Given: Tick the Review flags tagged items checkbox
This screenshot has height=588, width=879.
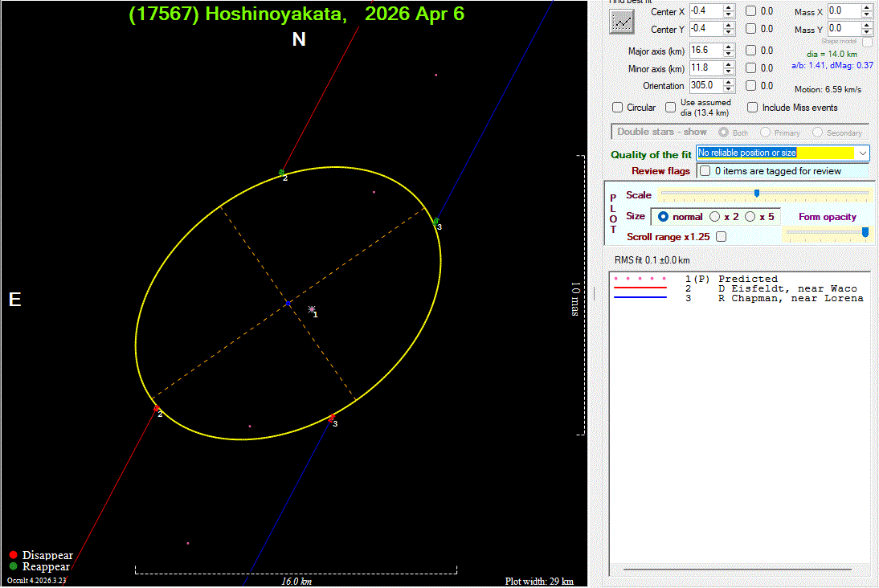Looking at the screenshot, I should point(705,171).
